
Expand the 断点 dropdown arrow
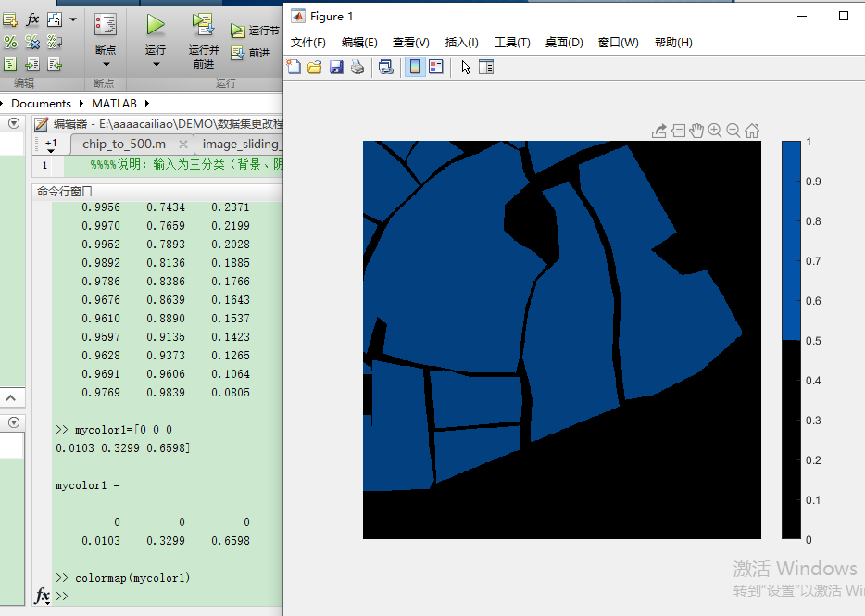click(x=106, y=64)
